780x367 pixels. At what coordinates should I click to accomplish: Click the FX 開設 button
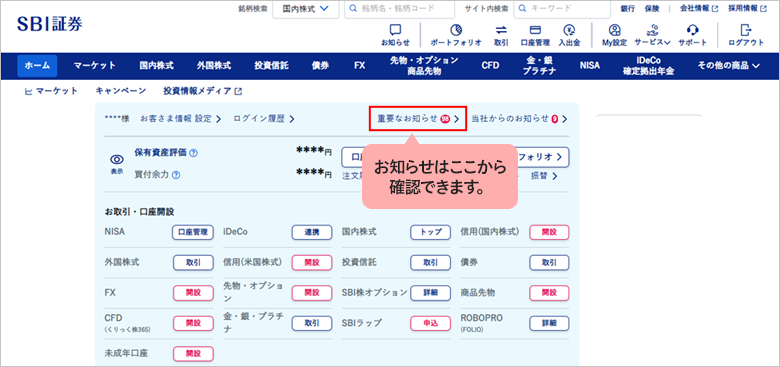(x=193, y=293)
